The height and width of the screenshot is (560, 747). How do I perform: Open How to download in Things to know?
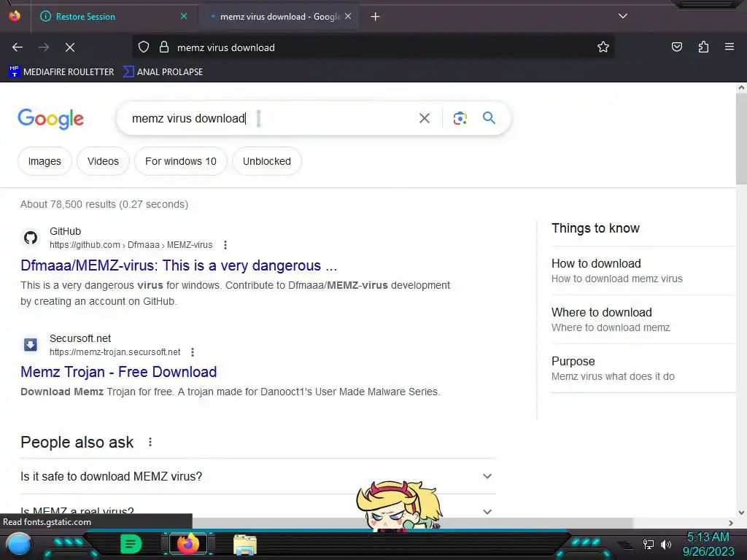coord(643,271)
